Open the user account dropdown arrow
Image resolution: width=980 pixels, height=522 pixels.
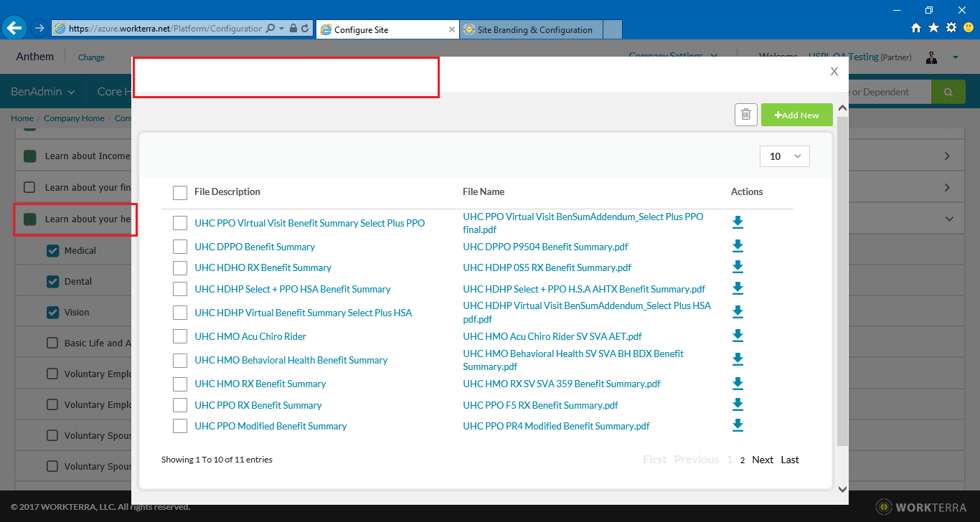click(955, 57)
